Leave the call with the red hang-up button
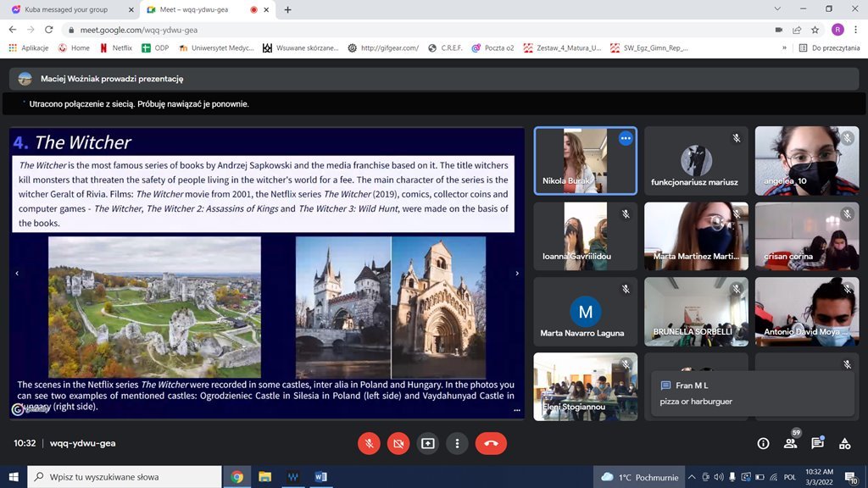The height and width of the screenshot is (488, 868). [491, 443]
